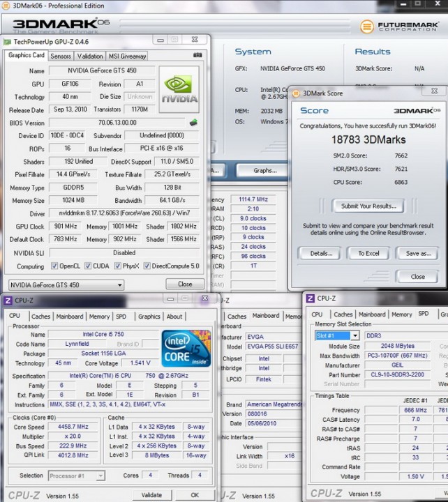The height and width of the screenshot is (502, 448).
Task: Click the Futuremark Corporation logo
Action: 400,26
